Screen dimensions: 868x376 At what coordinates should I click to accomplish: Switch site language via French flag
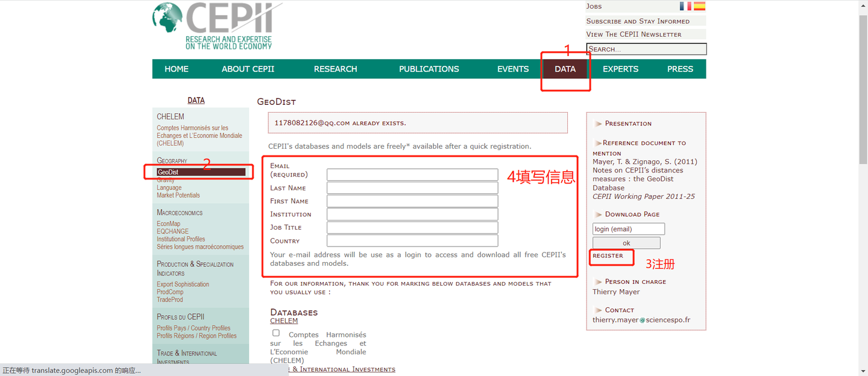pyautogui.click(x=685, y=6)
